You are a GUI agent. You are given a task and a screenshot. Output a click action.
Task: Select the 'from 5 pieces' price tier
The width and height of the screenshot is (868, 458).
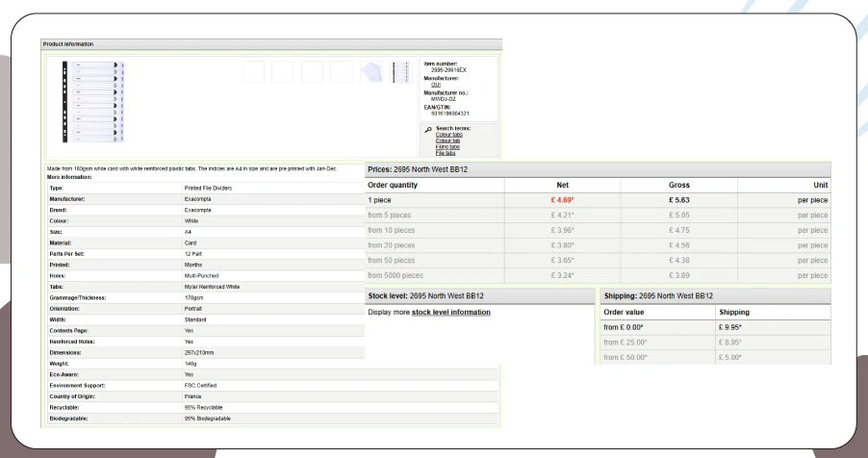(598, 216)
